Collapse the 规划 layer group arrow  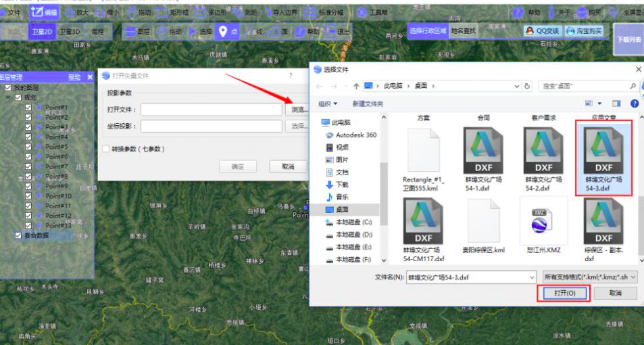[8, 97]
